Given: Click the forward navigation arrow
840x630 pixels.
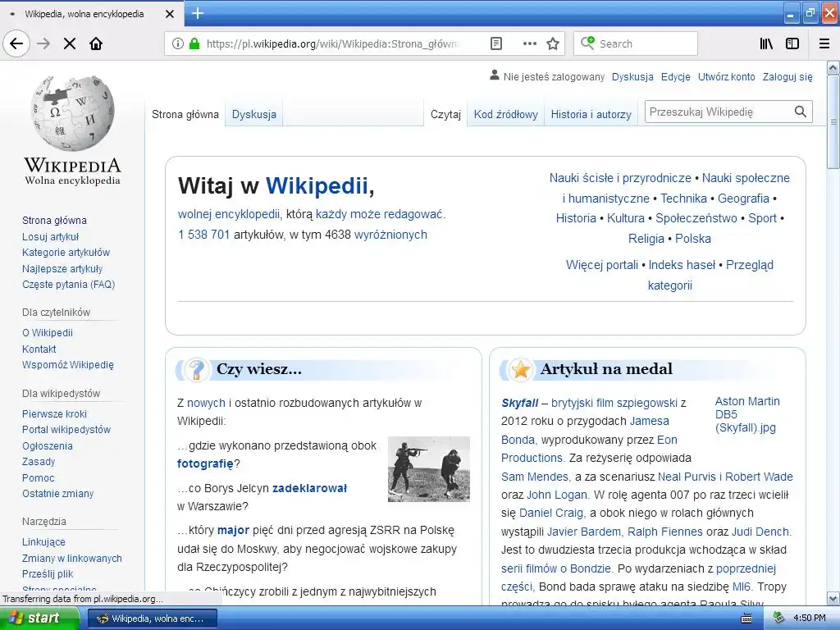Looking at the screenshot, I should [x=43, y=43].
